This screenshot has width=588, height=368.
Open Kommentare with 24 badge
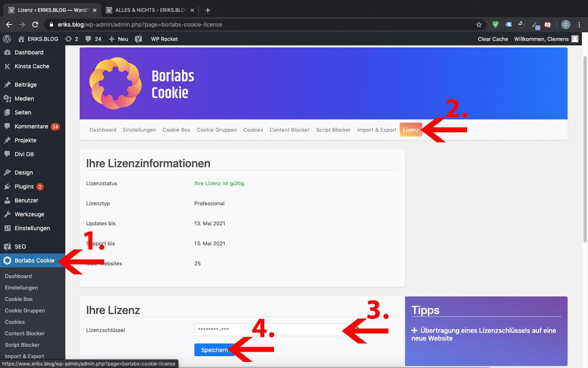click(x=33, y=126)
